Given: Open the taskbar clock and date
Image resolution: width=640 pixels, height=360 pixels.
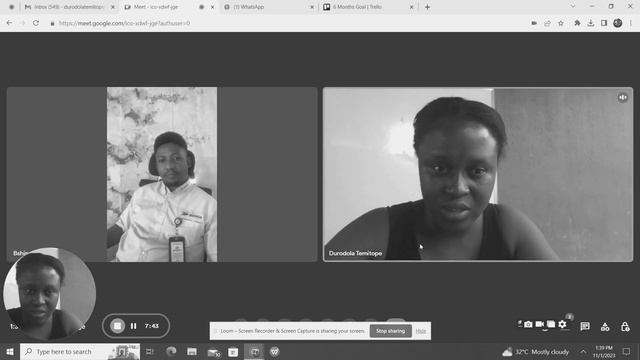Looking at the screenshot, I should point(604,351).
